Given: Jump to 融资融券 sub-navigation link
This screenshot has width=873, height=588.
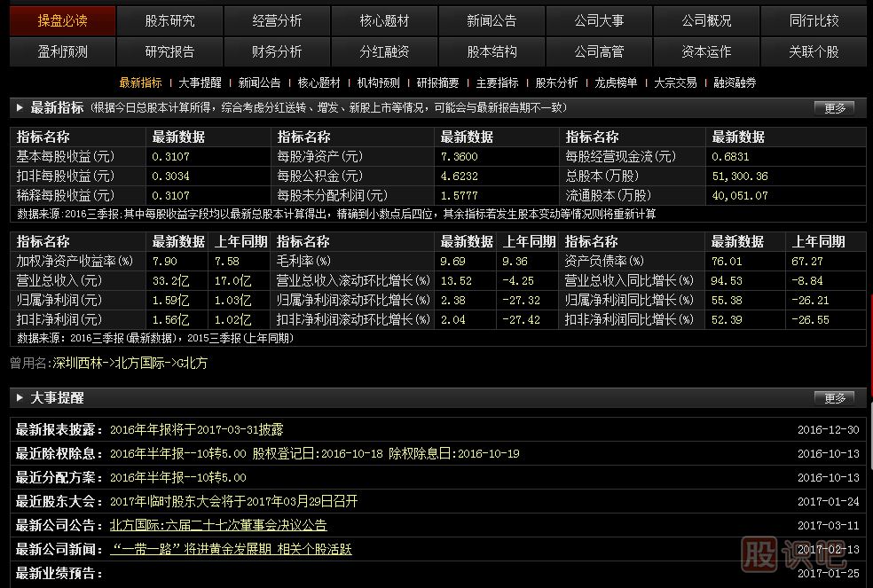Looking at the screenshot, I should (735, 82).
